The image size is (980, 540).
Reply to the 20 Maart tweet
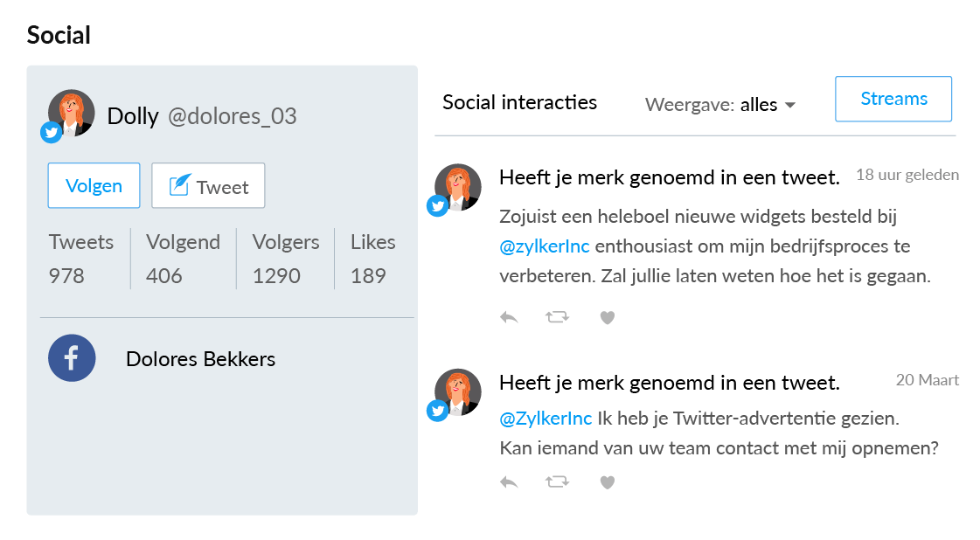point(509,481)
